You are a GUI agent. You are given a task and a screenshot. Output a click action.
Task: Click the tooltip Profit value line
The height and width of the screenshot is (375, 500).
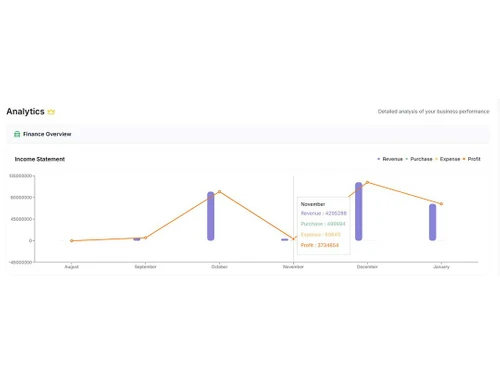(x=319, y=245)
